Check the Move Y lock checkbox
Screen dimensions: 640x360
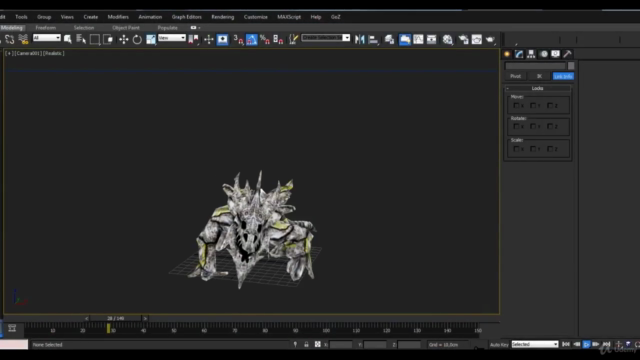point(533,105)
